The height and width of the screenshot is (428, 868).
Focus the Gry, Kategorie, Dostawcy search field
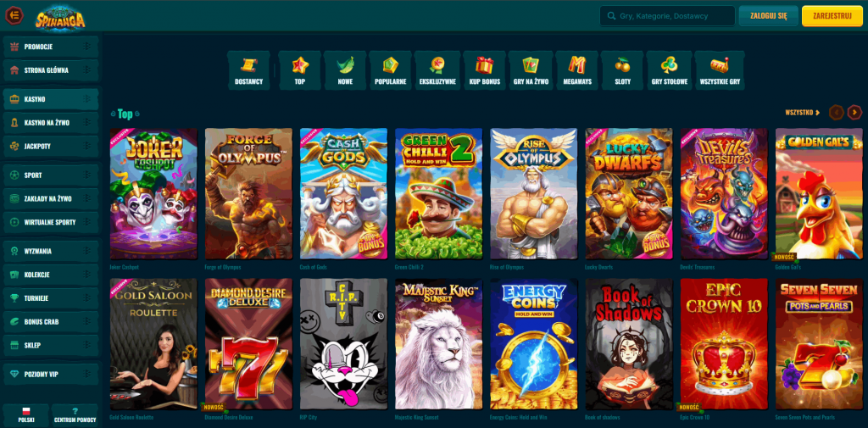[667, 16]
